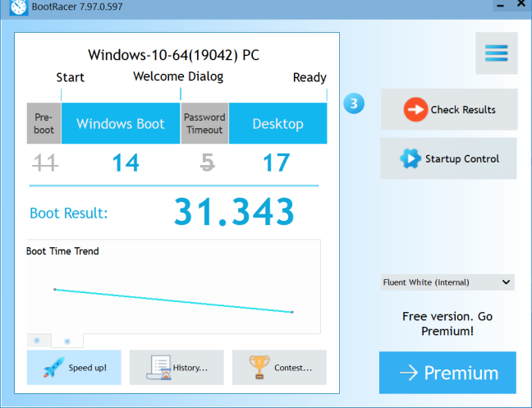This screenshot has height=408, width=532.
Task: Click the Boot Time Trend label
Action: click(62, 251)
